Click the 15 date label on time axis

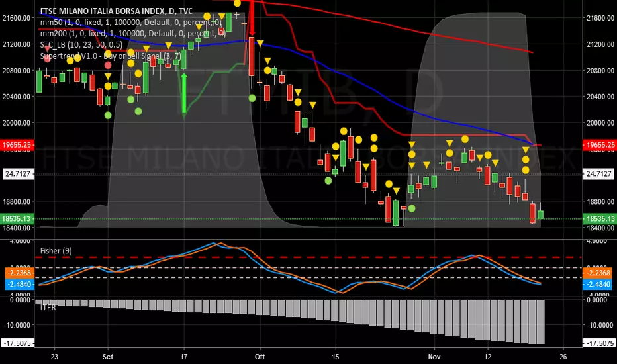[335, 357]
